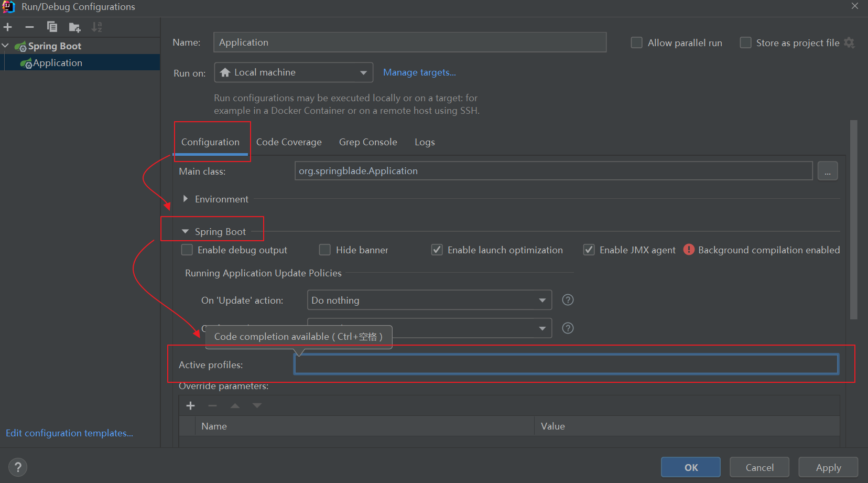Collapse the Spring Boot tree node
Image resolution: width=868 pixels, height=483 pixels.
(x=5, y=46)
